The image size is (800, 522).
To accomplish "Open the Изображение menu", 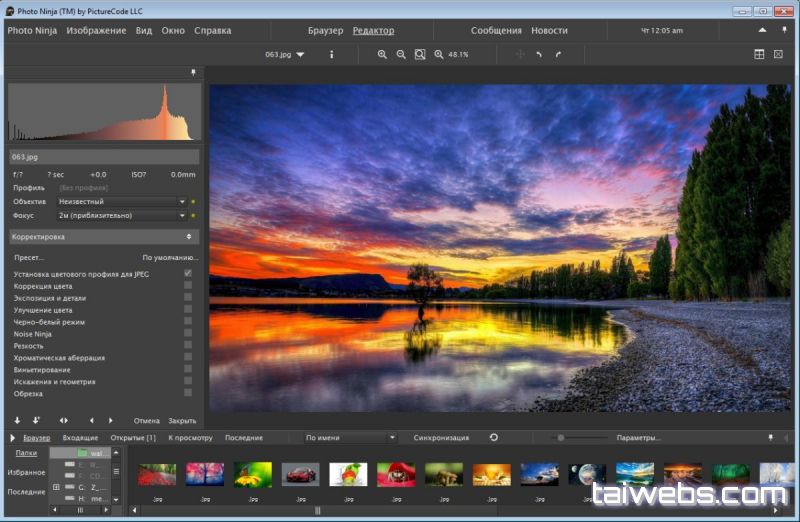I will click(x=96, y=30).
